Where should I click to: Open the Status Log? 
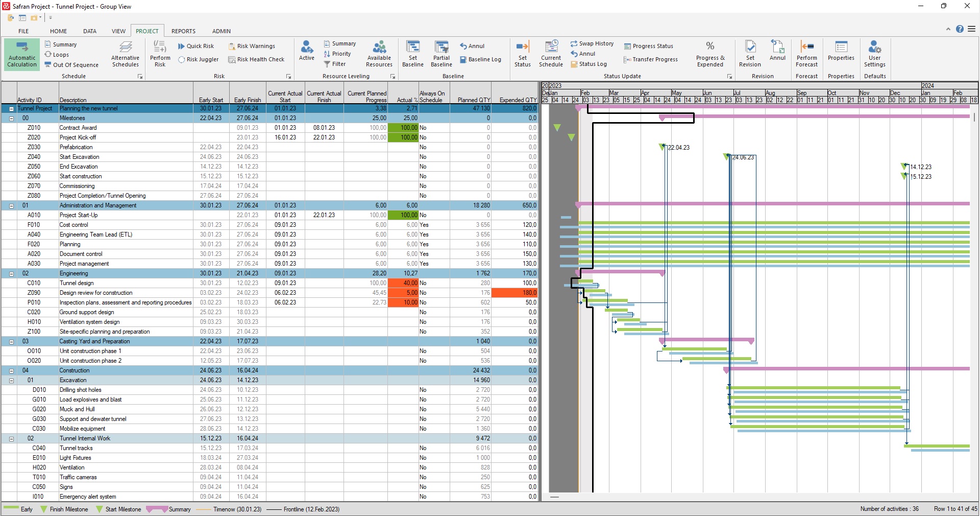pos(589,64)
